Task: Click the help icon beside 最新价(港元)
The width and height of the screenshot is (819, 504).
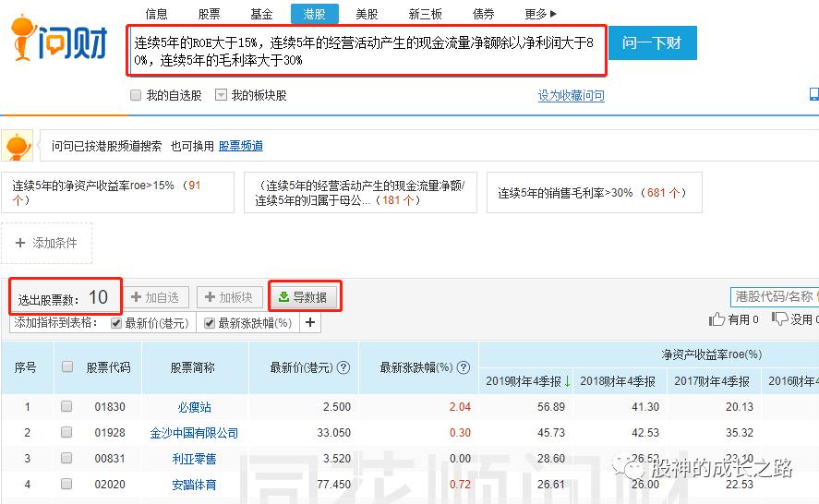Action: click(x=343, y=367)
